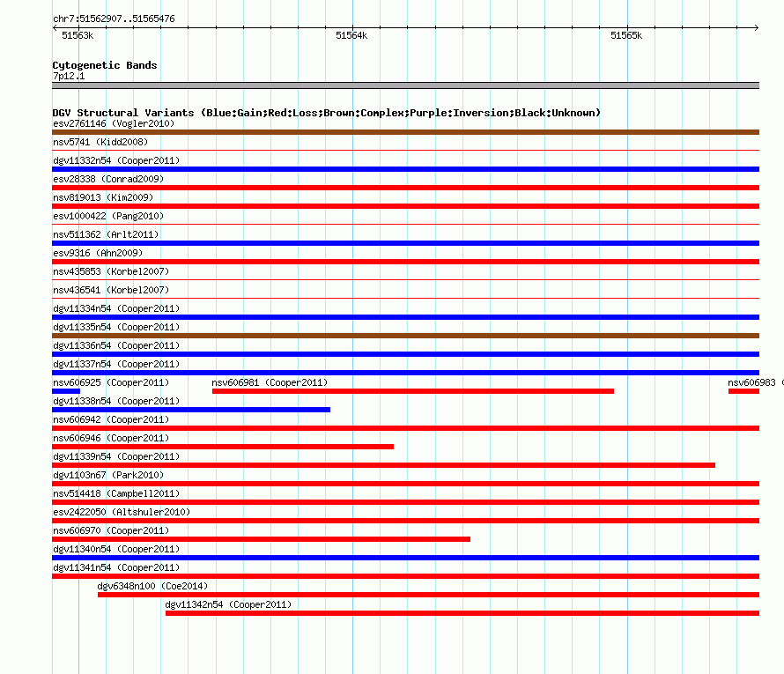Select the red dgv6348n100 loss bar
The image size is (784, 674).
point(428,595)
